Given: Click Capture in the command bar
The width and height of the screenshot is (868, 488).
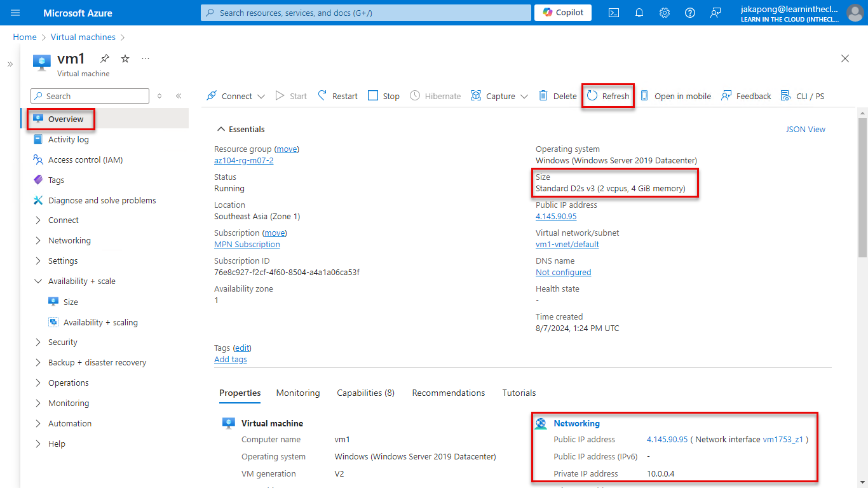Looking at the screenshot, I should coord(493,96).
